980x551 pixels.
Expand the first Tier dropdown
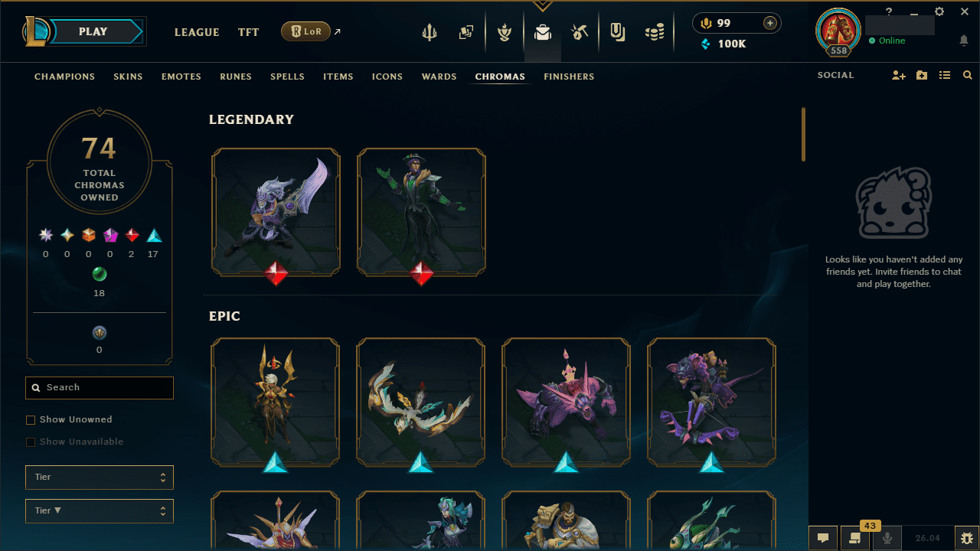point(100,477)
